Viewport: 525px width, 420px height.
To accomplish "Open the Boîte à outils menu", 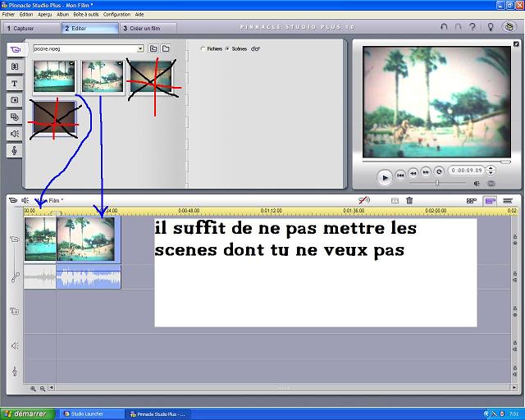I will pos(86,15).
